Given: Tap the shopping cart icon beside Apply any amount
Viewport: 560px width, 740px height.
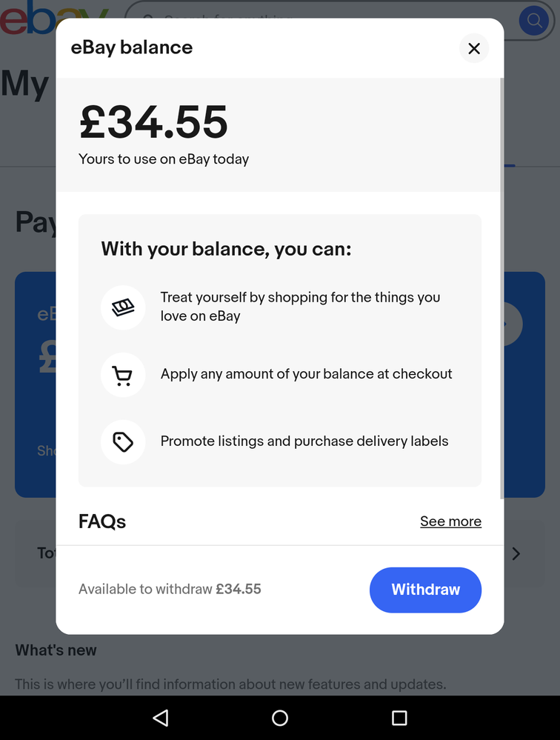Looking at the screenshot, I should (123, 375).
